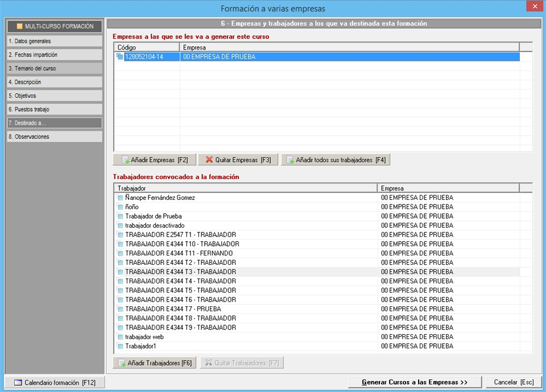Open the 8. Observaciones section
The width and height of the screenshot is (546, 392).
[x=55, y=137]
